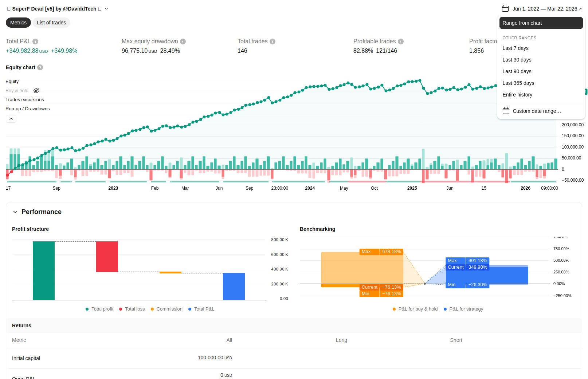Click the info icon beside Total trades
Screen dimensions: 588x379
click(x=273, y=42)
